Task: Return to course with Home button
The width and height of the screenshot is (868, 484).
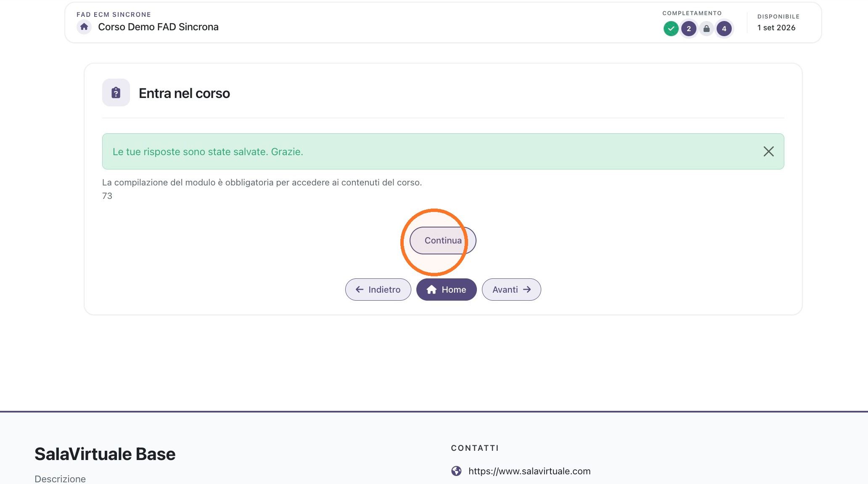Action: 446,289
